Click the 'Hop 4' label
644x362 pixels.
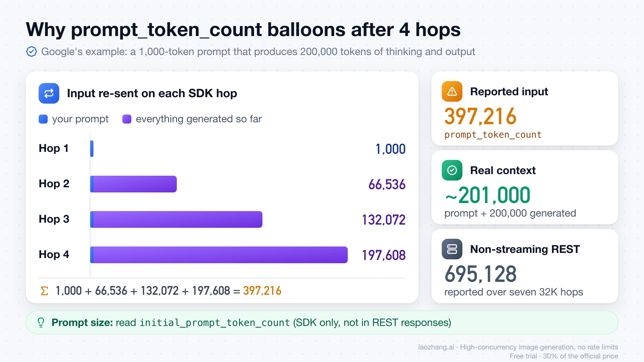(54, 255)
